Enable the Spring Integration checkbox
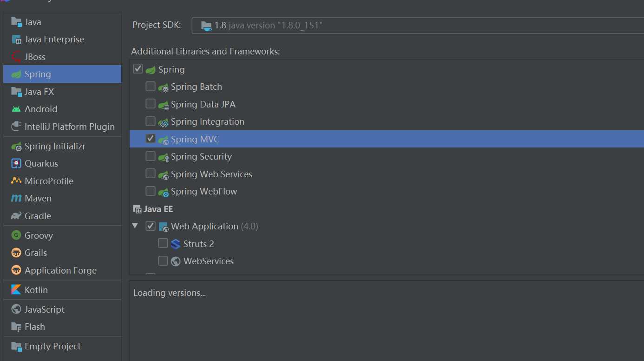Viewport: 644px width, 361px height. (151, 121)
